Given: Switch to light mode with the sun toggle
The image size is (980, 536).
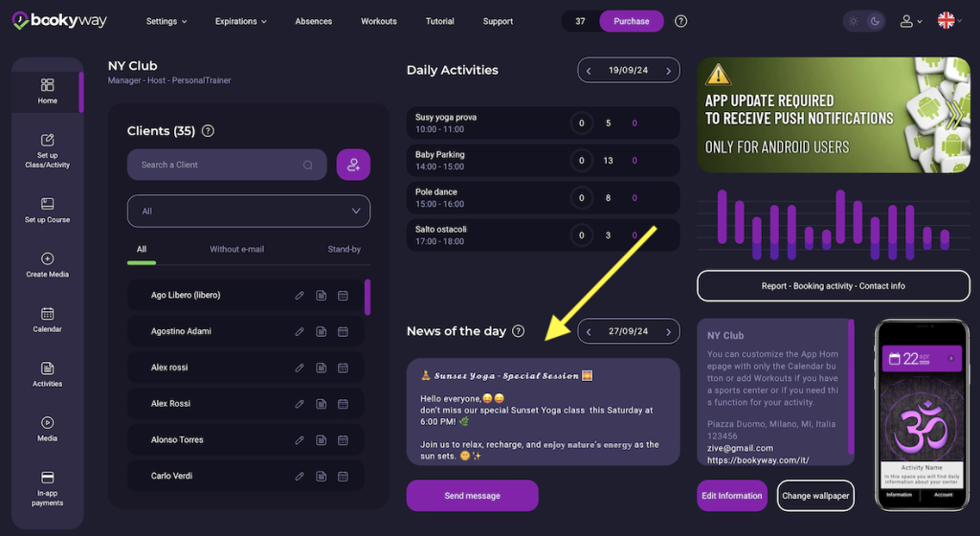Looking at the screenshot, I should point(854,21).
